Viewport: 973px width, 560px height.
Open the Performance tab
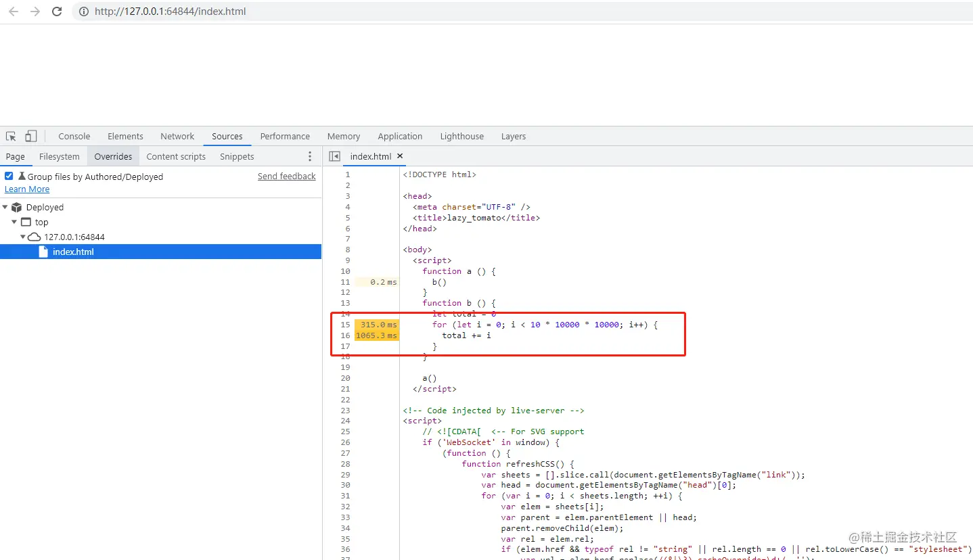point(285,136)
